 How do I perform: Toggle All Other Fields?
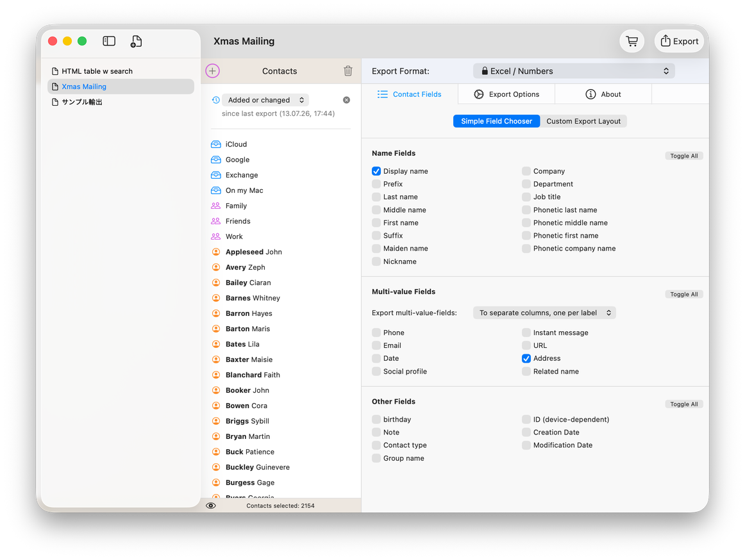[683, 404]
